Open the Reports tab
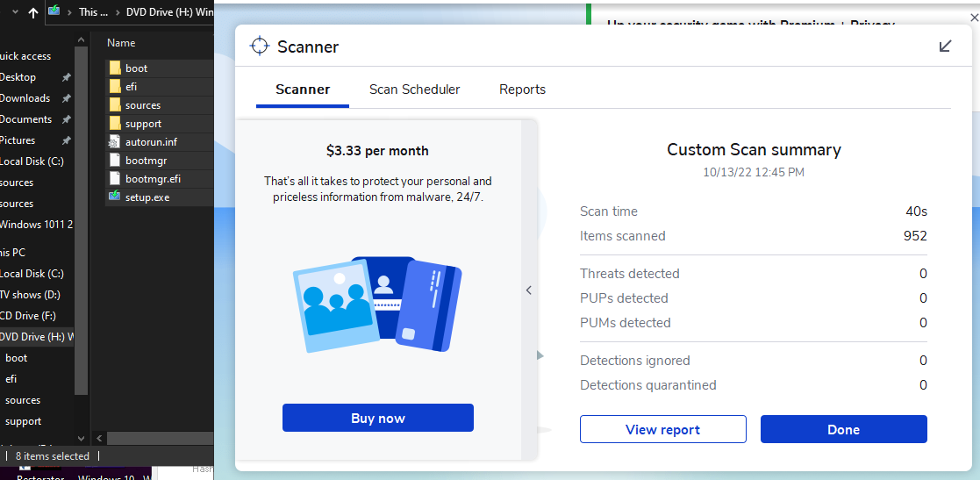The image size is (980, 480). (522, 90)
